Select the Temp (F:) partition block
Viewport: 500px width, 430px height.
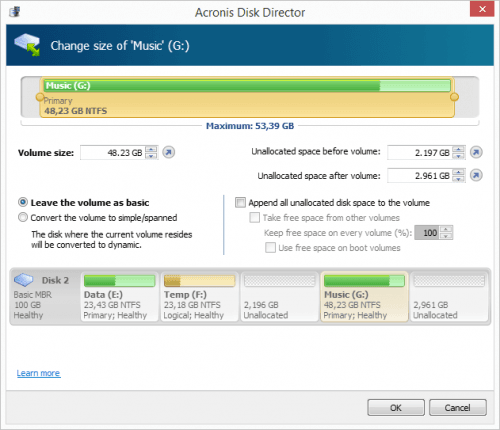click(199, 297)
